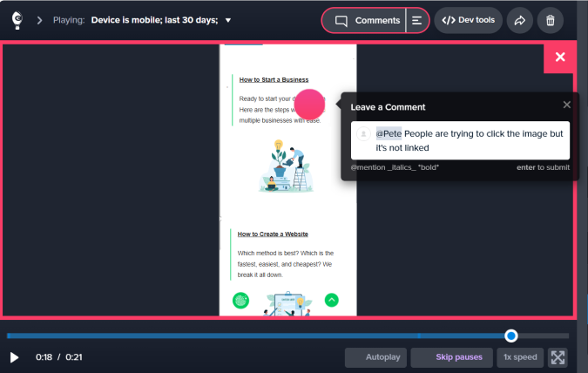Open the recording filter dropdown arrow

click(228, 20)
